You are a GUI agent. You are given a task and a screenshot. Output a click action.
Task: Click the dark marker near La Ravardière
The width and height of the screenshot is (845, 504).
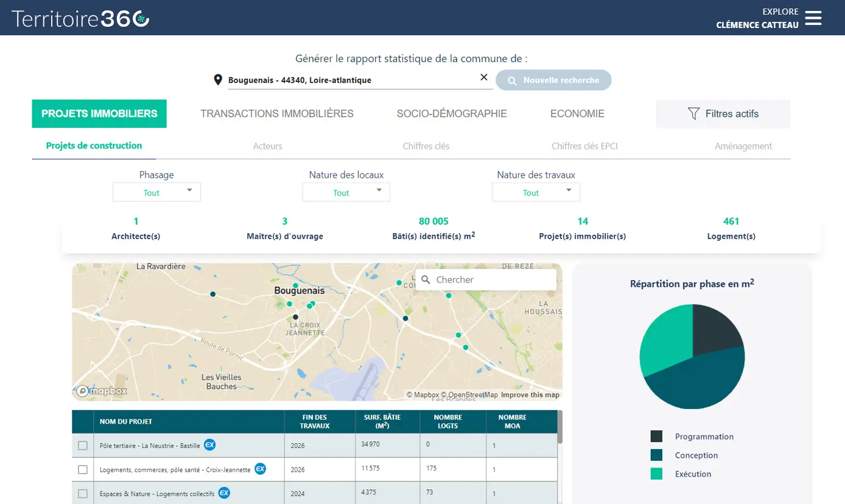[213, 294]
